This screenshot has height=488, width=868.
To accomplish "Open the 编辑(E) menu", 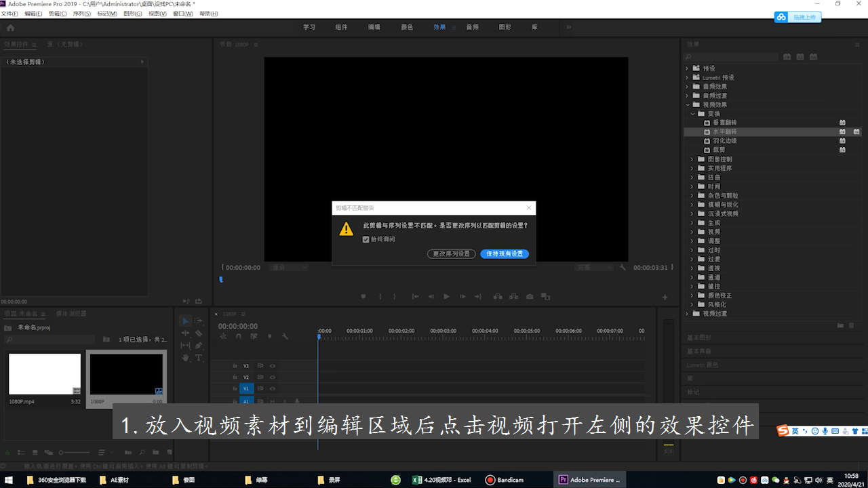I will (x=33, y=14).
